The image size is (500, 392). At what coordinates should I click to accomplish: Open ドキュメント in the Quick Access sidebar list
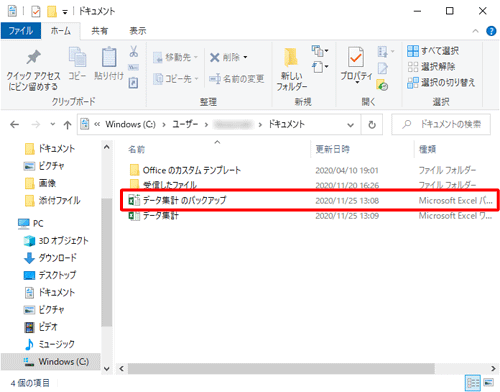coord(50,149)
